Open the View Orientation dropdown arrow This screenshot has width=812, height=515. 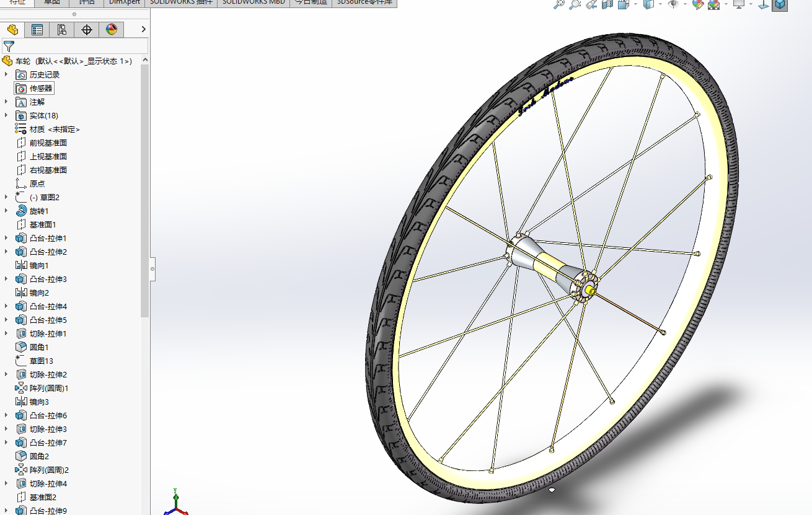635,4
